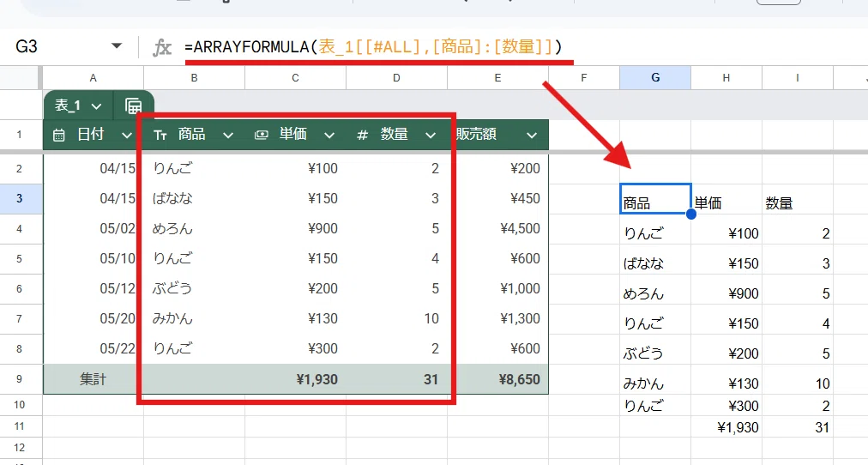The width and height of the screenshot is (868, 465).
Task: Open the 単価 column dropdown
Action: 329,135
